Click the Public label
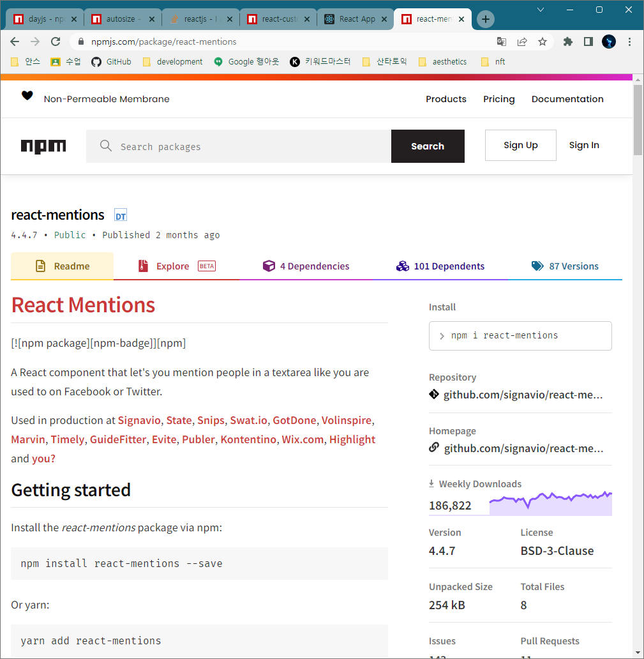Viewport: 644px width, 659px height. (70, 235)
